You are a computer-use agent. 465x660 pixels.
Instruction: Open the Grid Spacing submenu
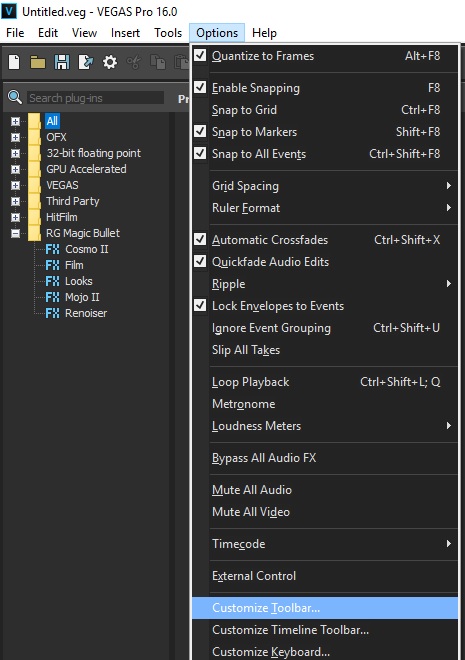pyautogui.click(x=325, y=186)
